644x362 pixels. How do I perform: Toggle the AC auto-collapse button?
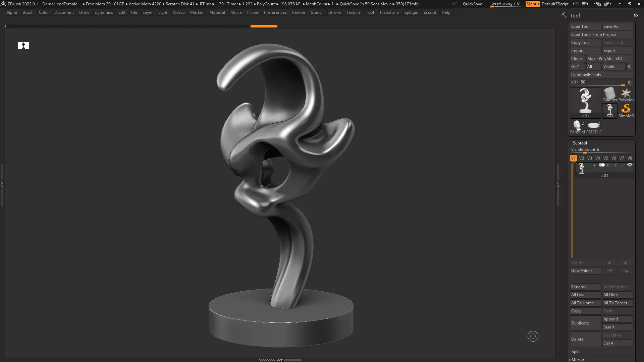click(454, 4)
